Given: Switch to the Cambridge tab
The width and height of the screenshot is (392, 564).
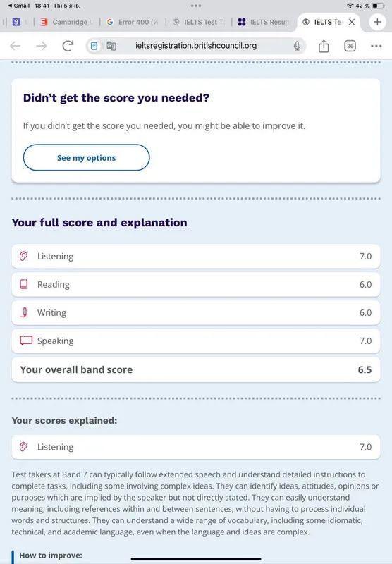Looking at the screenshot, I should tap(67, 22).
